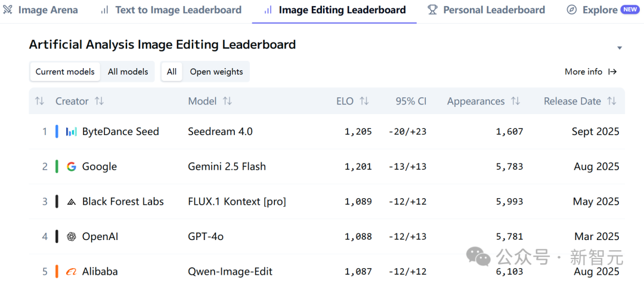
Task: Sort table by the ELO column arrows
Action: pos(364,101)
